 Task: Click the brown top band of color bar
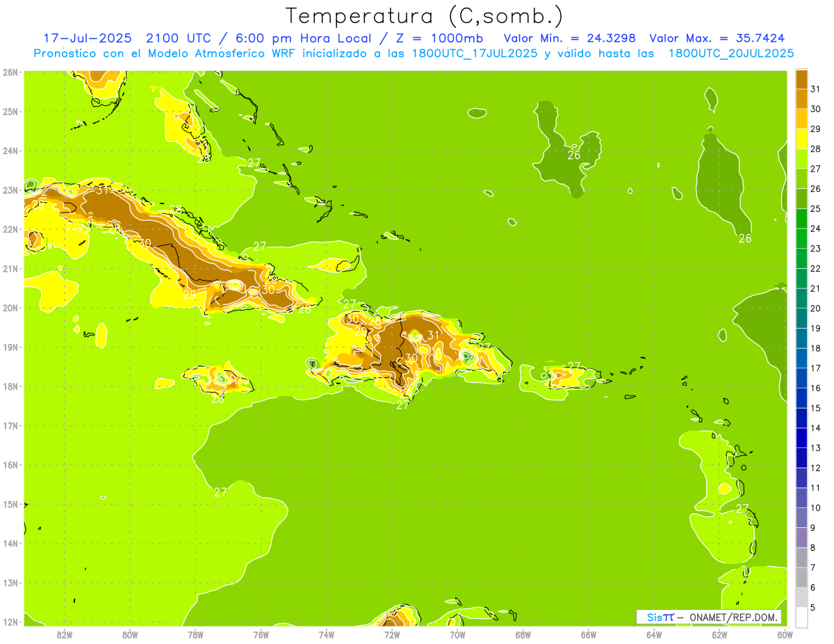[801, 79]
